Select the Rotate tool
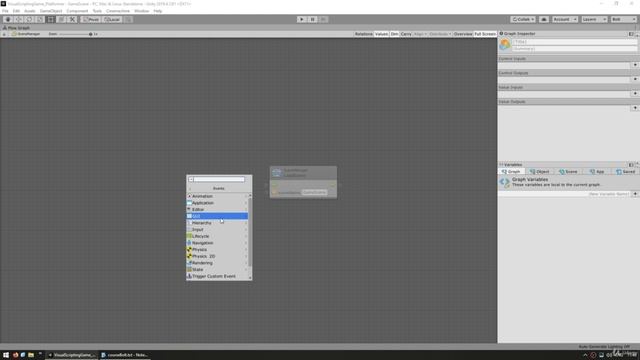The height and width of the screenshot is (360, 640). pyautogui.click(x=29, y=19)
